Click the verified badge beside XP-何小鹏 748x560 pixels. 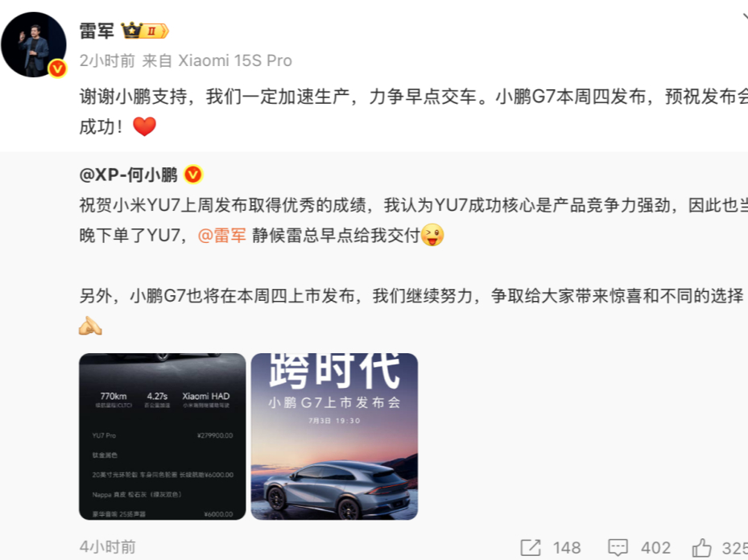193,175
